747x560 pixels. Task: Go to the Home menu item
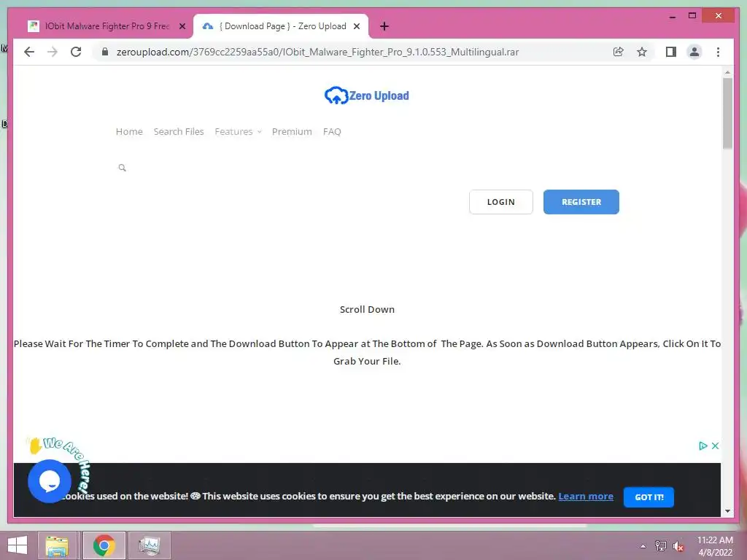pos(129,131)
